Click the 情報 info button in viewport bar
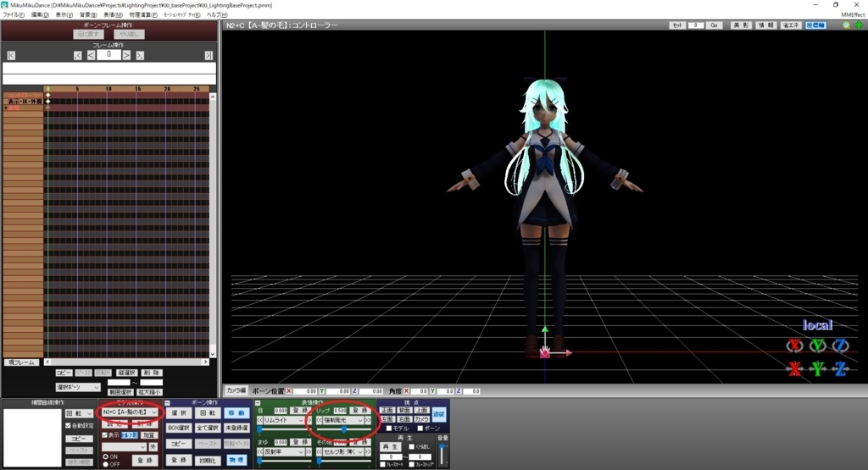Viewport: 868px width, 470px height. (x=765, y=25)
